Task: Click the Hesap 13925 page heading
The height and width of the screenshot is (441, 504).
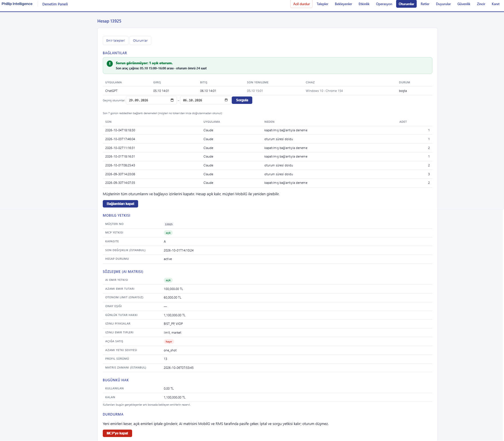Action: click(x=109, y=21)
